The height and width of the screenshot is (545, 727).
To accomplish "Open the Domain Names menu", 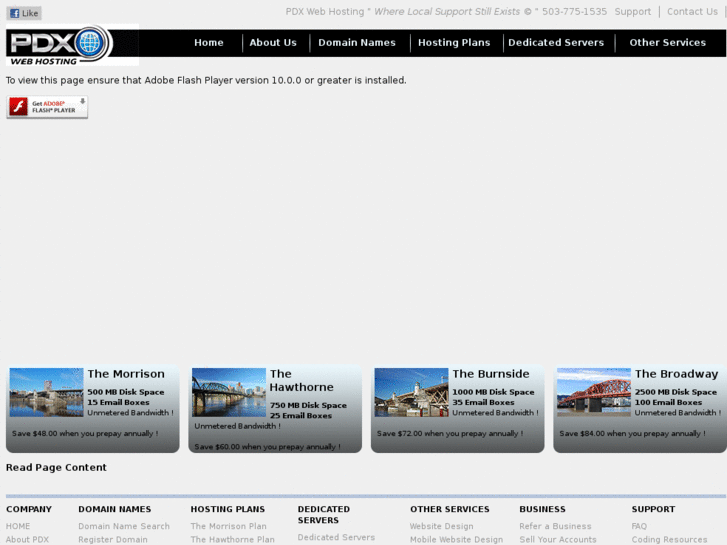I will (357, 43).
